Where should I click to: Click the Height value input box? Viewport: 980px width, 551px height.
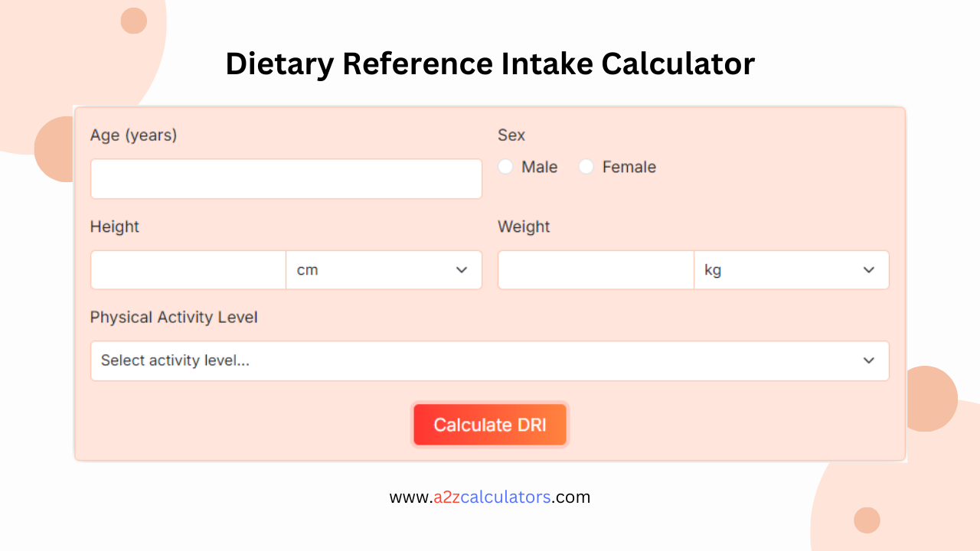[188, 270]
